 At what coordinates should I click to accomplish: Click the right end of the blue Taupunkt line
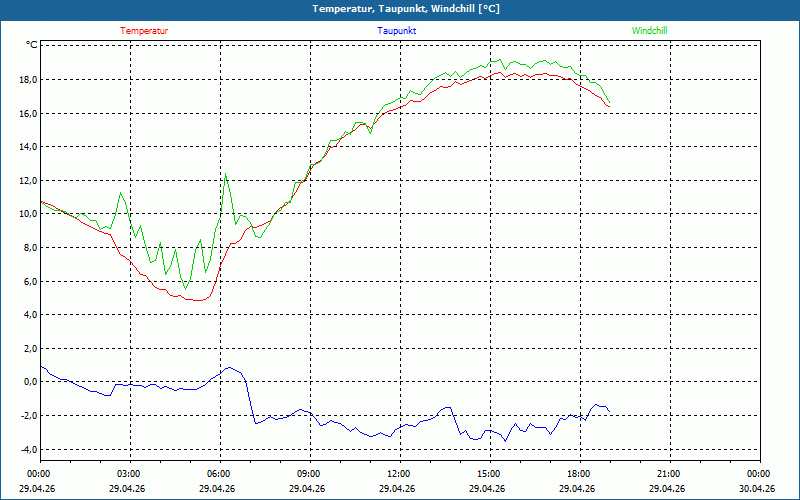coord(609,412)
